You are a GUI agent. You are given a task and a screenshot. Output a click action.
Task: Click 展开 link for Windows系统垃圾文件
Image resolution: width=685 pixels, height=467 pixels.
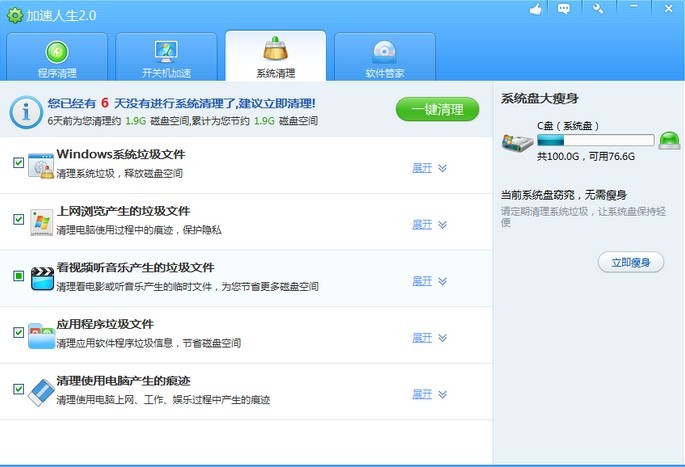coord(422,168)
